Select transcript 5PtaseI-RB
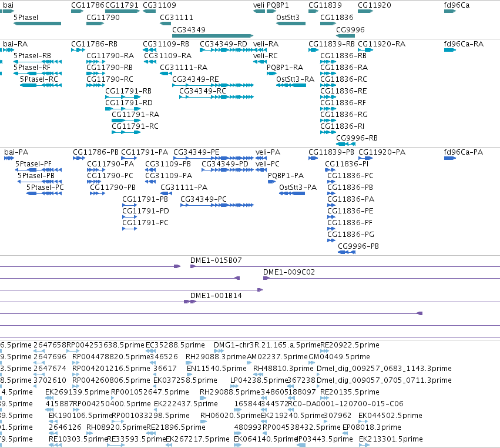Screen dimensions: 500x448 (x=38, y=62)
